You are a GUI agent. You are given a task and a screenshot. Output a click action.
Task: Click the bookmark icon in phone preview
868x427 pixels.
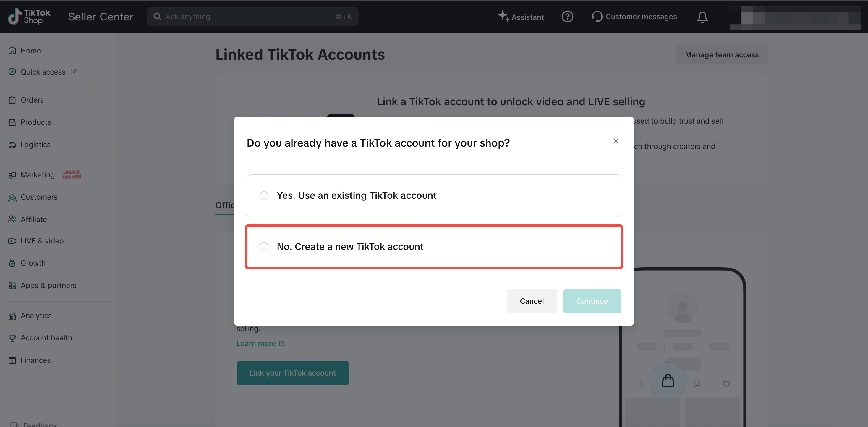(x=697, y=384)
